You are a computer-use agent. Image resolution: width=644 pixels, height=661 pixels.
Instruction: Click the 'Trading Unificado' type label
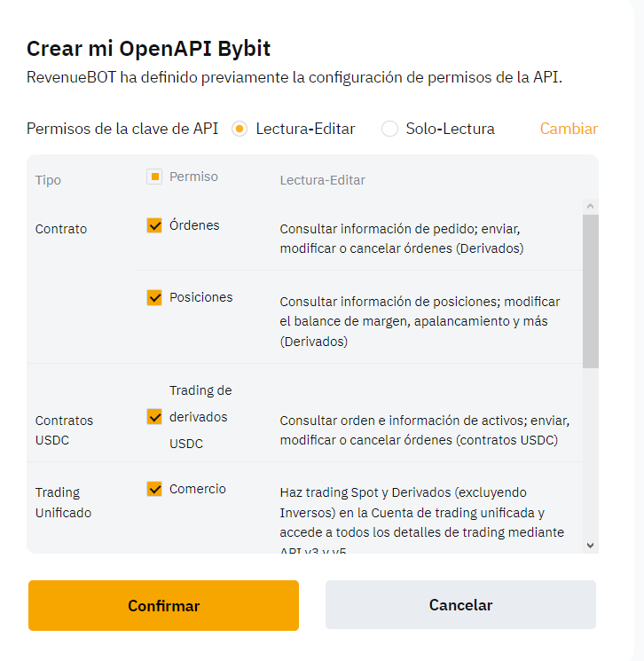63,502
